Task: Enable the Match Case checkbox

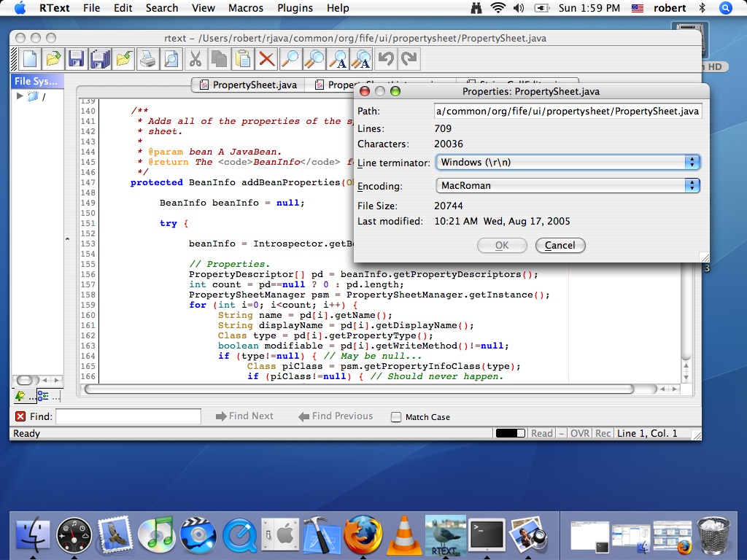Action: tap(396, 417)
